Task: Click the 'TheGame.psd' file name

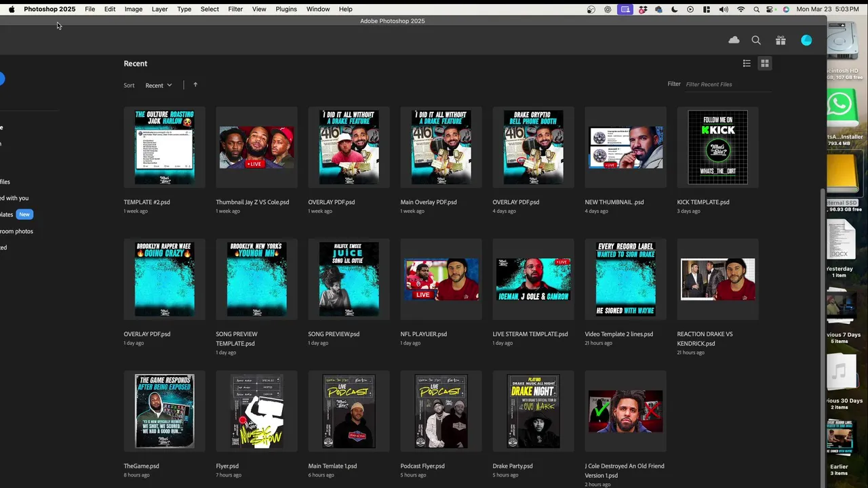Action: click(141, 466)
